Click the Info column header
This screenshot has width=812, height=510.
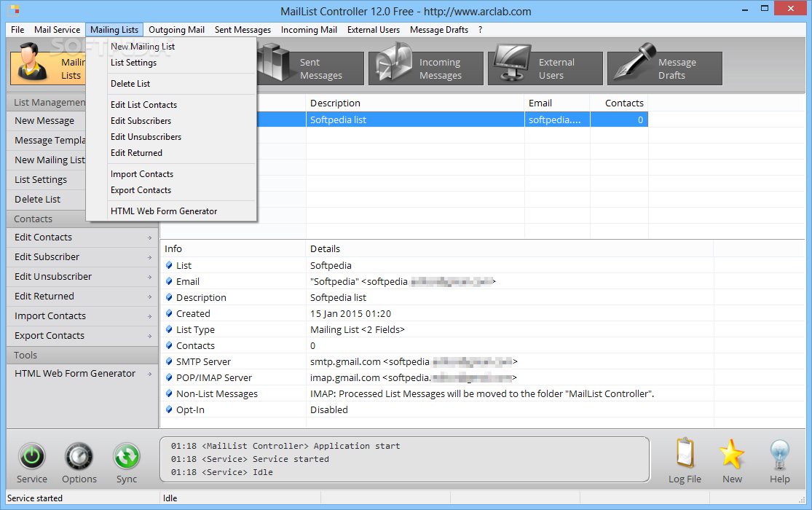coord(233,248)
